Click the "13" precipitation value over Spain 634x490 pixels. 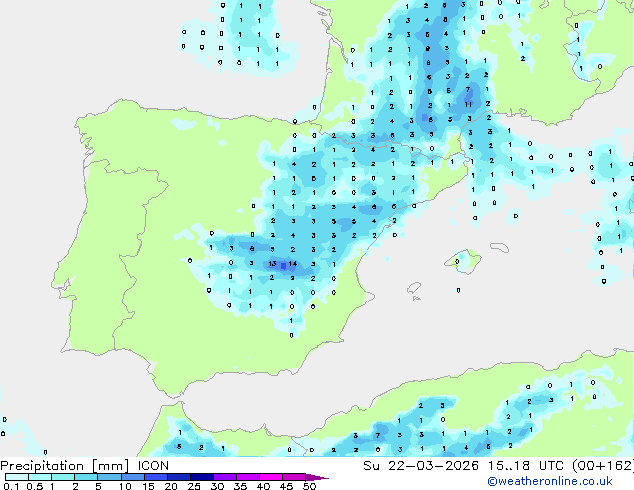[272, 264]
